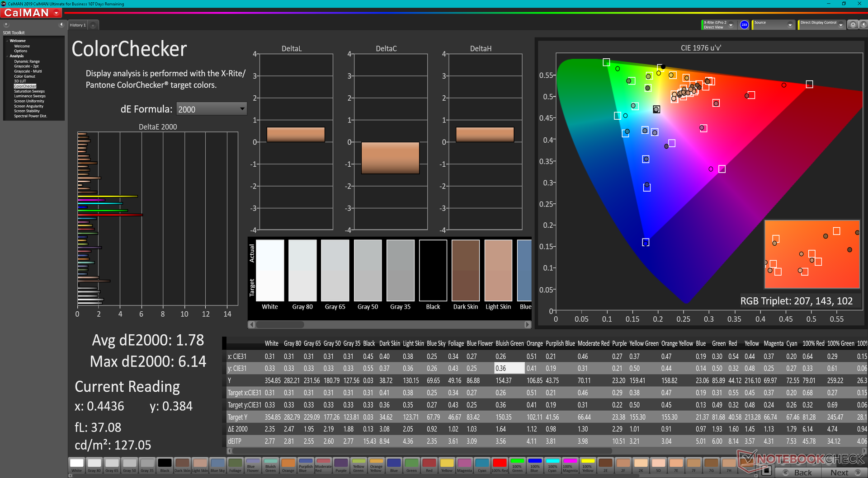Collapse the Welcome tree group

tap(7, 41)
